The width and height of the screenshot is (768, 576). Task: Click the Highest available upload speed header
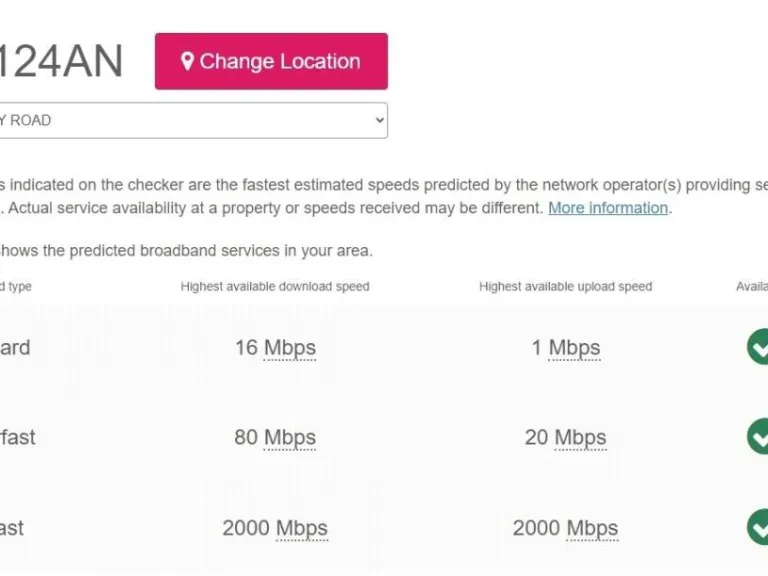point(565,286)
